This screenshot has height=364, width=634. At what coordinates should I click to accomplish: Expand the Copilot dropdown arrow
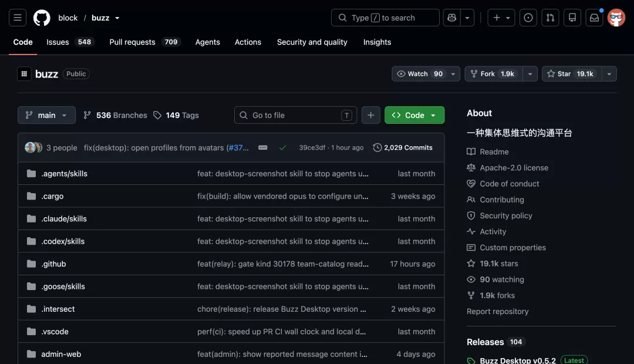(467, 18)
